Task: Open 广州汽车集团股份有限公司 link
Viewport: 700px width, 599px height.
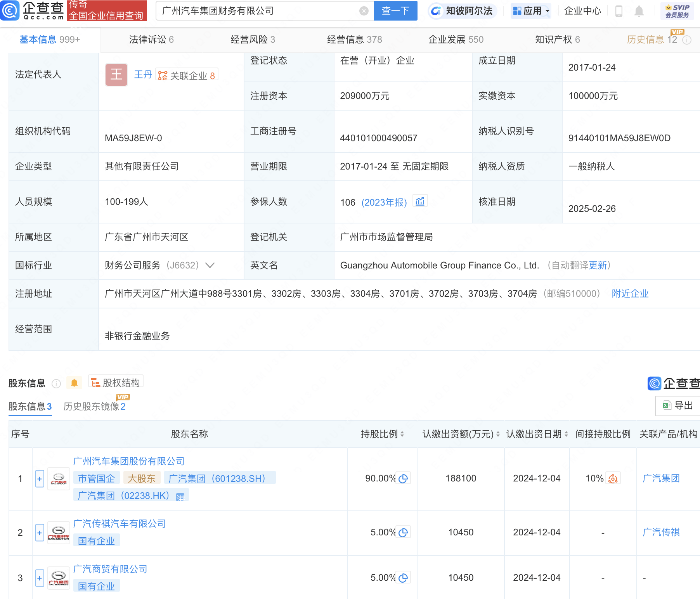Action: 129,461
